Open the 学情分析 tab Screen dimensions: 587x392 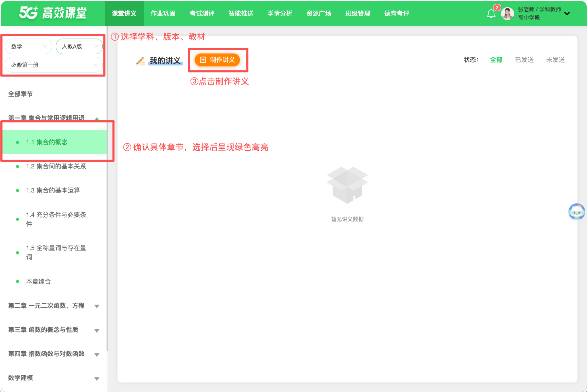click(280, 13)
